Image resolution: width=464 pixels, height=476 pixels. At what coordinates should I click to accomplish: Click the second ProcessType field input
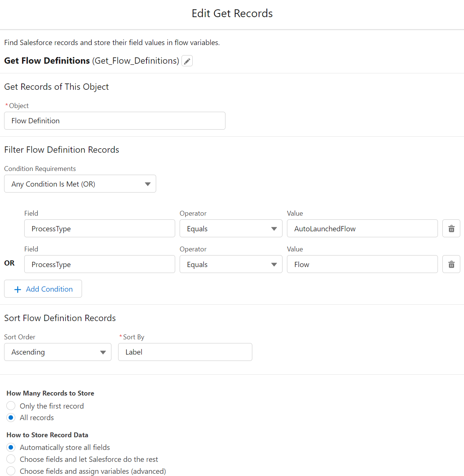tap(99, 264)
